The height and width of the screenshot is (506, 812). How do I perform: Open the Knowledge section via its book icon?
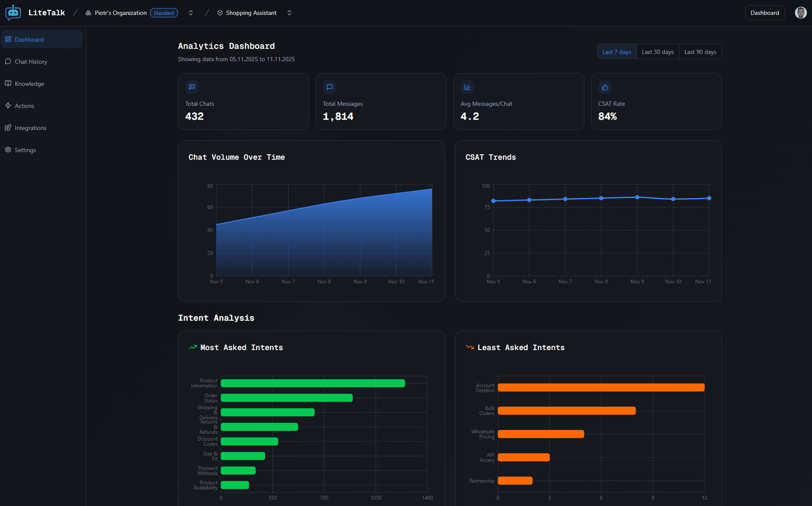[8, 83]
